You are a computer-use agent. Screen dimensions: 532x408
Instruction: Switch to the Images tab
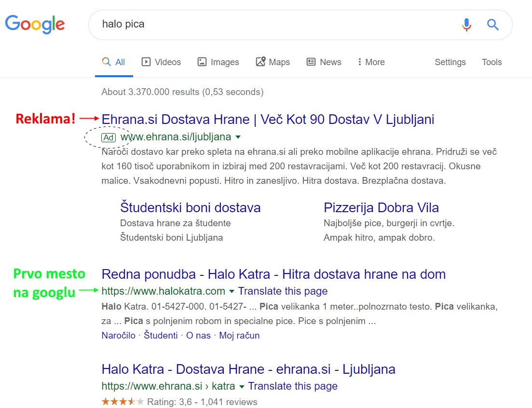coord(218,62)
